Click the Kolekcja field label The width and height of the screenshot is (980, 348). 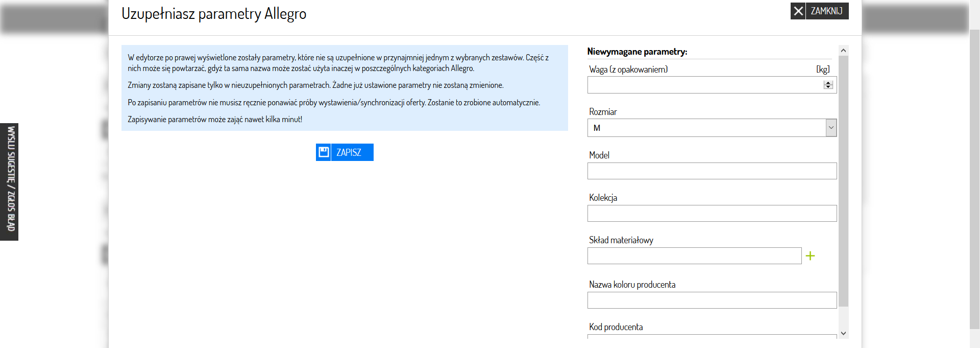point(603,198)
